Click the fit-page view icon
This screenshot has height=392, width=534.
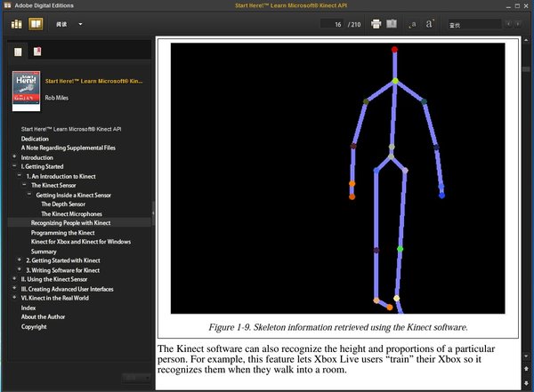pyautogui.click(x=393, y=23)
